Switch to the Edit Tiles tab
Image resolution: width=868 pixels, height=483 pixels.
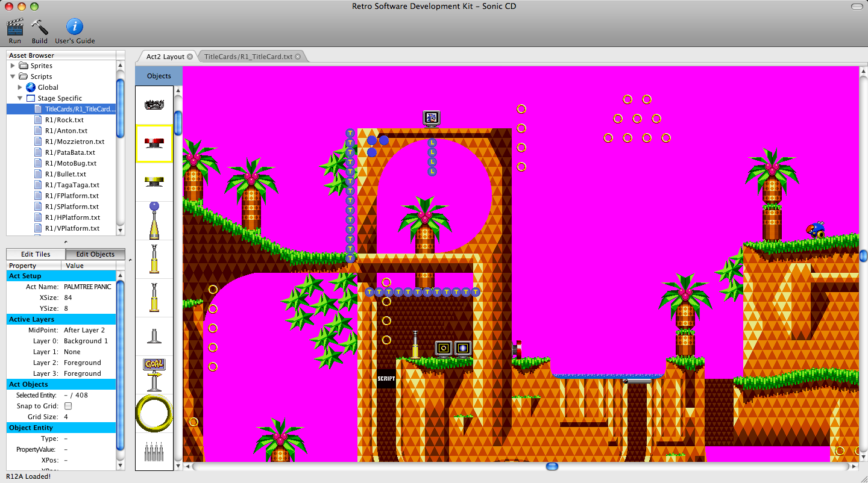36,254
